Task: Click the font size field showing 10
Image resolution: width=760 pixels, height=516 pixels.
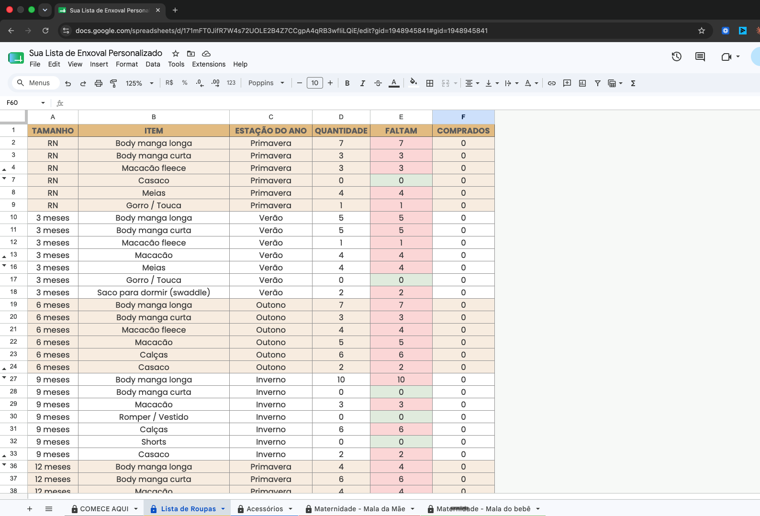Action: pyautogui.click(x=315, y=83)
